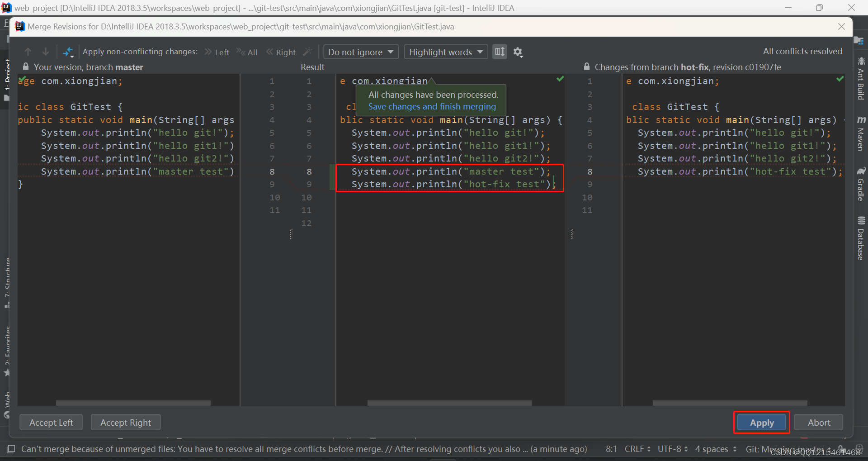
Task: Click the left pane horizontal scrollbar
Action: click(133, 403)
